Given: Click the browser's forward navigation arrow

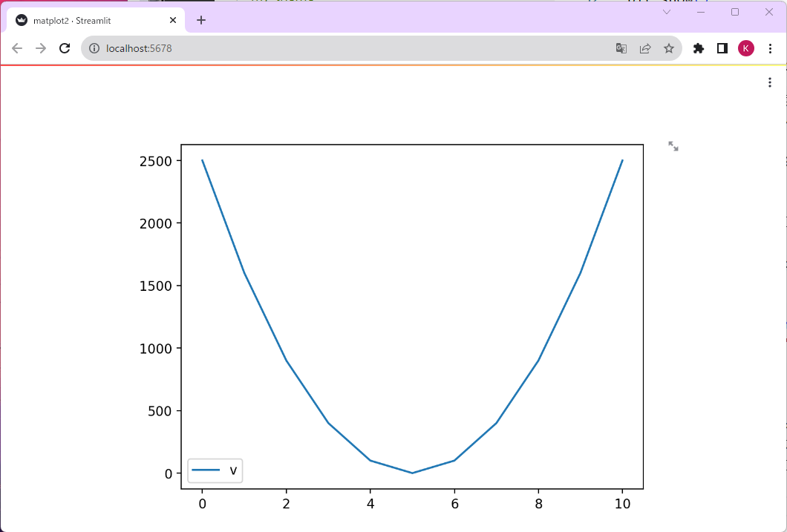Looking at the screenshot, I should tap(40, 47).
